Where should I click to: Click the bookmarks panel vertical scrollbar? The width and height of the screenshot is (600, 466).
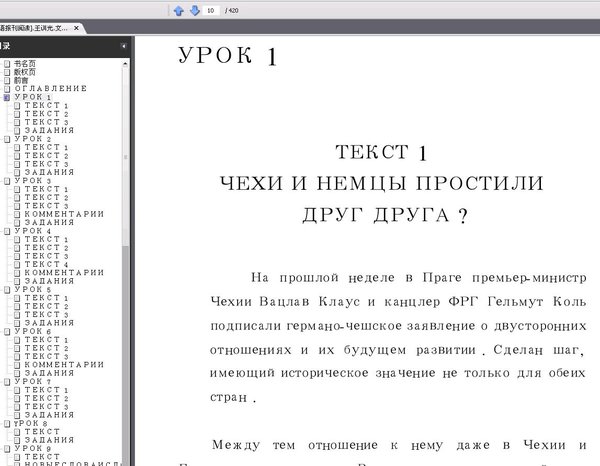coord(125,250)
